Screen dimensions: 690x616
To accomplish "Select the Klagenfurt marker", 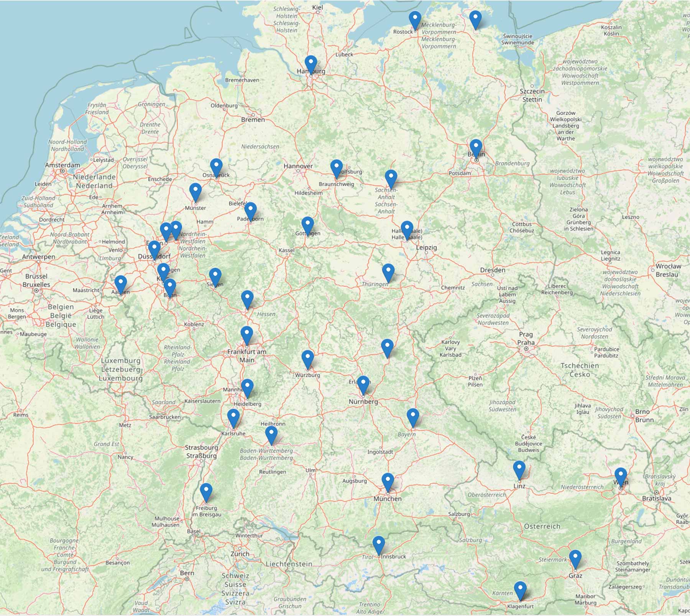I will [x=520, y=590].
